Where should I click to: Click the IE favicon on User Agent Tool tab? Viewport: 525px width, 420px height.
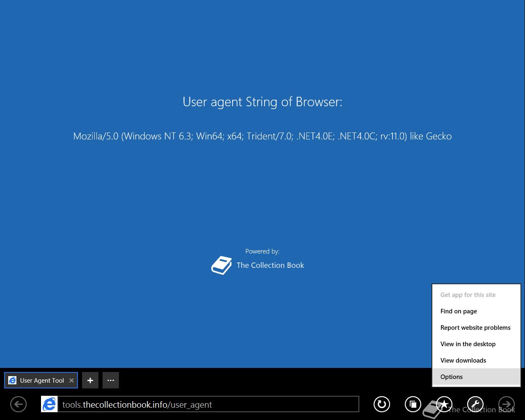(12, 380)
